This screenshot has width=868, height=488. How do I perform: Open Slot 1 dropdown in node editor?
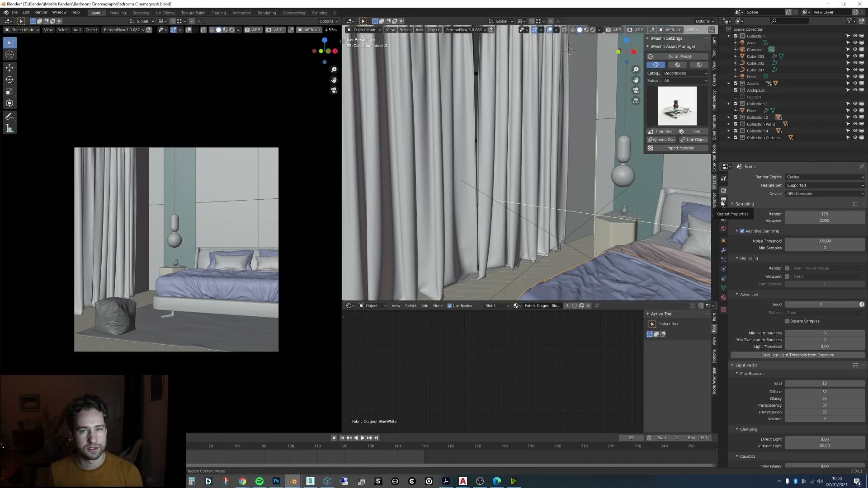pos(496,306)
